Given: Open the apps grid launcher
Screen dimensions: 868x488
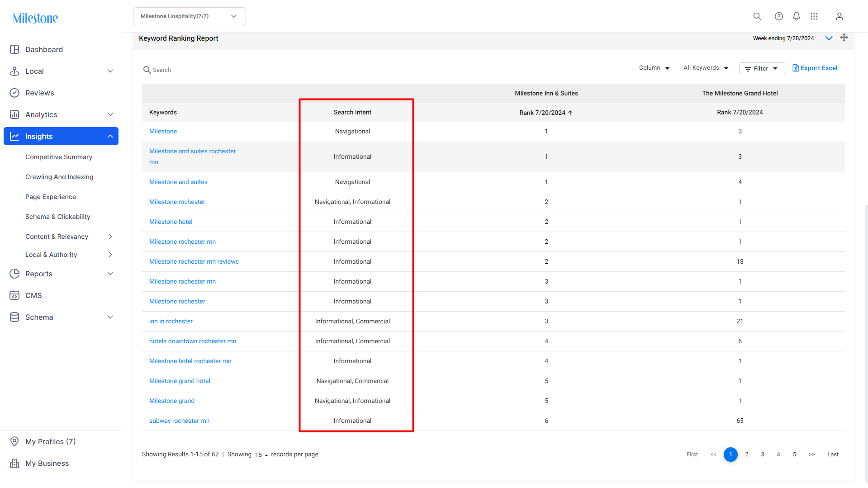Looking at the screenshot, I should tap(814, 16).
